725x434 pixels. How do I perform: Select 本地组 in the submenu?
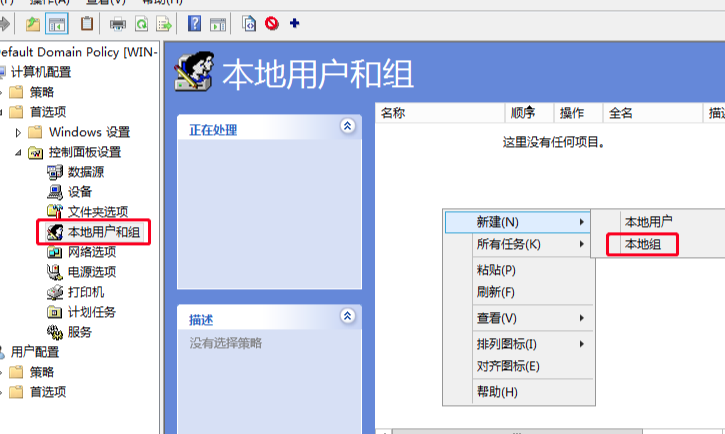[x=642, y=244]
